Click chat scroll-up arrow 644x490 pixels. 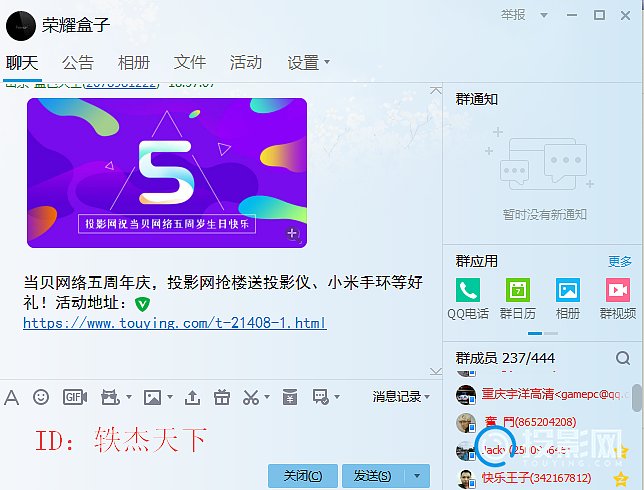(x=435, y=90)
